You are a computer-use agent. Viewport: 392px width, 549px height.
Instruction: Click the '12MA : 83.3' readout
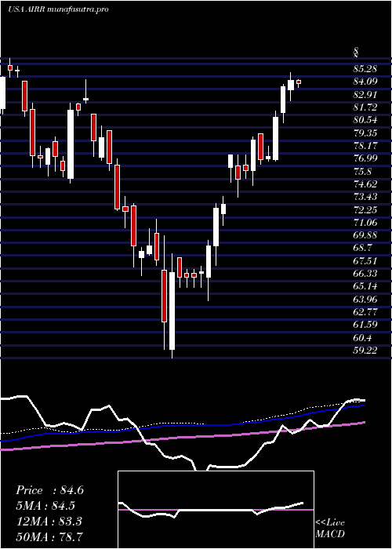coord(49,521)
